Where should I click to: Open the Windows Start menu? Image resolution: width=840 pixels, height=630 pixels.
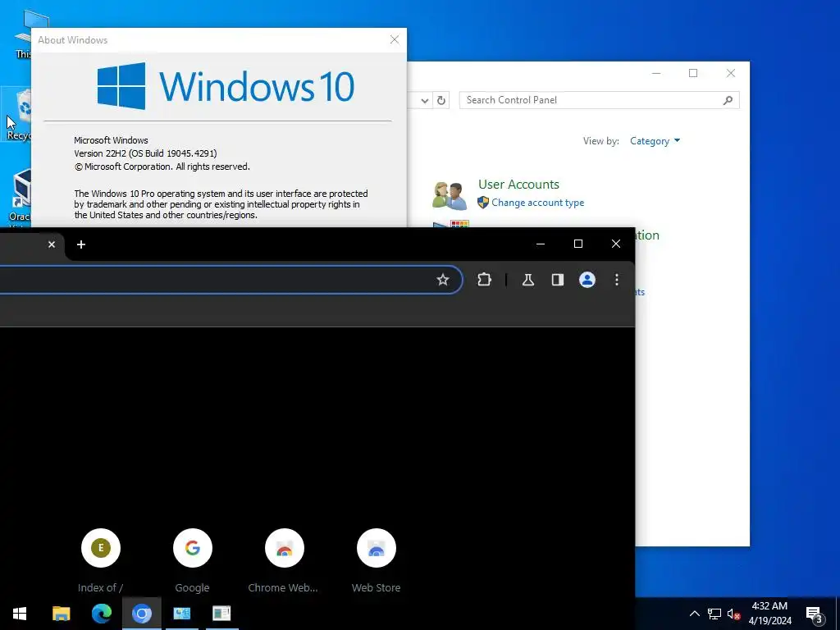coord(20,614)
